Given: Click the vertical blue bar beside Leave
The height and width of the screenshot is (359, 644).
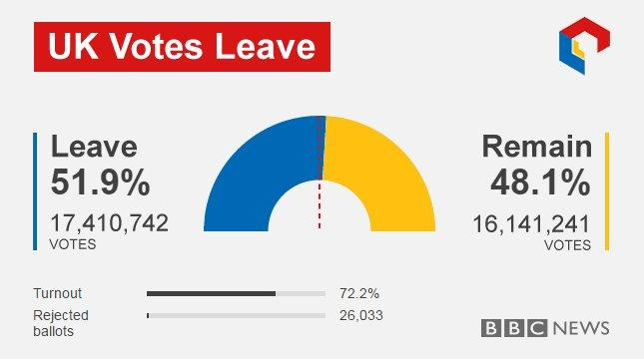Looking at the screenshot, I should coord(35,191).
